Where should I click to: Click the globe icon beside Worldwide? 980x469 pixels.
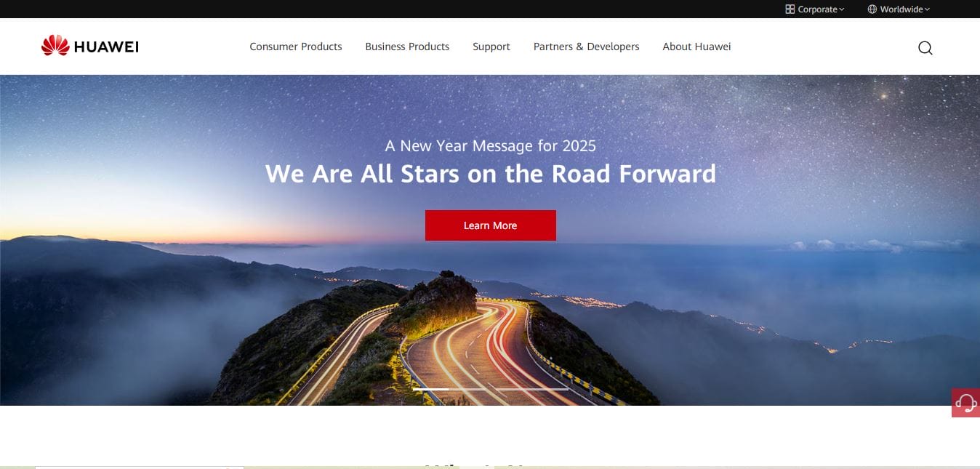click(x=872, y=9)
